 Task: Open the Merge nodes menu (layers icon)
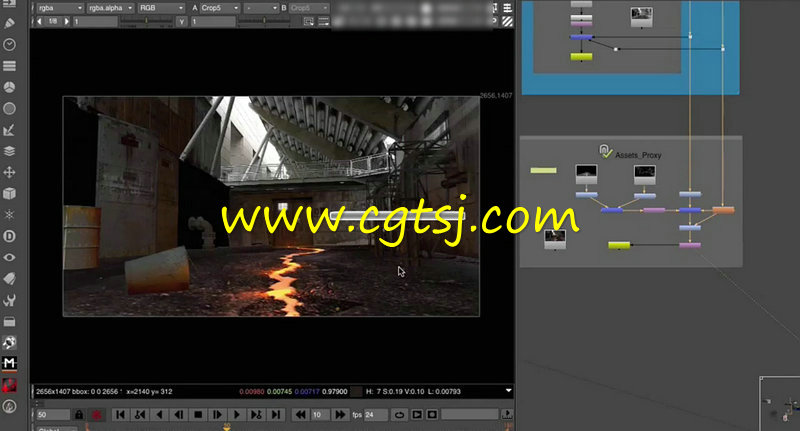[x=9, y=151]
